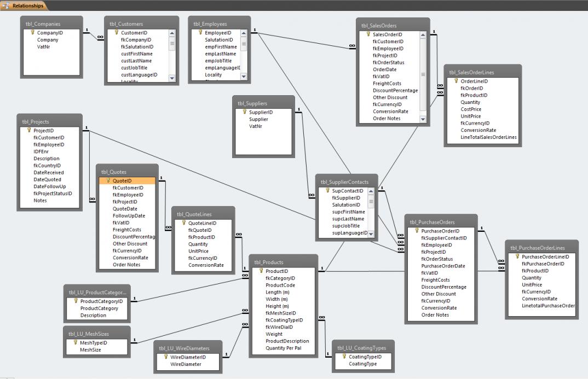Select fkPurchaseOrderID in tbl_PurchaseOrderLines
This screenshot has width=588, height=379.
pos(543,264)
